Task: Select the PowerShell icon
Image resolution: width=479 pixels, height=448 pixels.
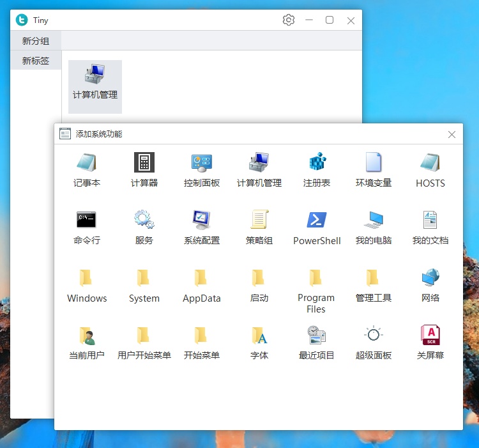Action: tap(317, 220)
